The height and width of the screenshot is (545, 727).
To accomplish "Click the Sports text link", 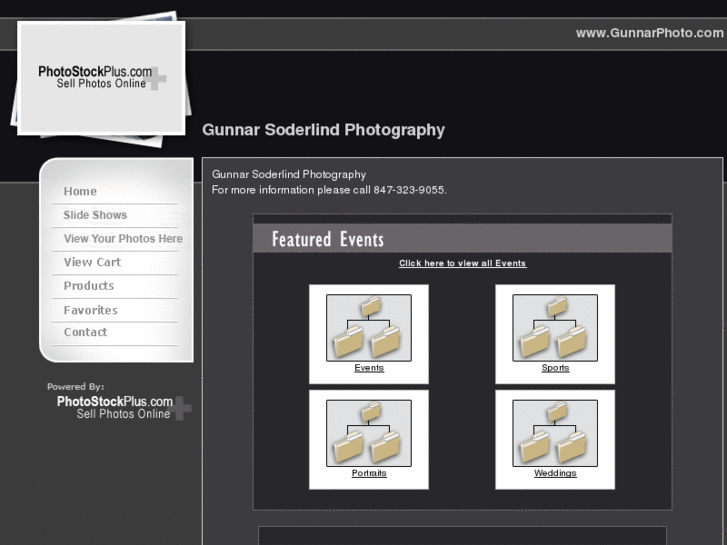I will click(x=555, y=368).
